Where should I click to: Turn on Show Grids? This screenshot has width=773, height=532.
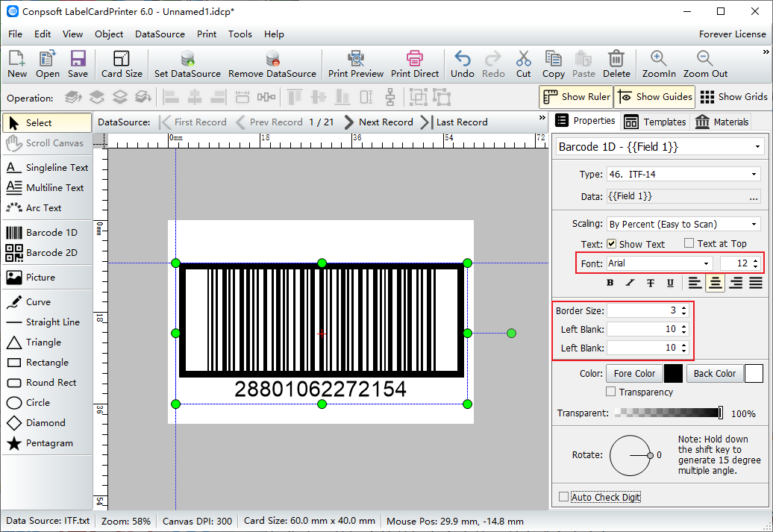coord(733,97)
